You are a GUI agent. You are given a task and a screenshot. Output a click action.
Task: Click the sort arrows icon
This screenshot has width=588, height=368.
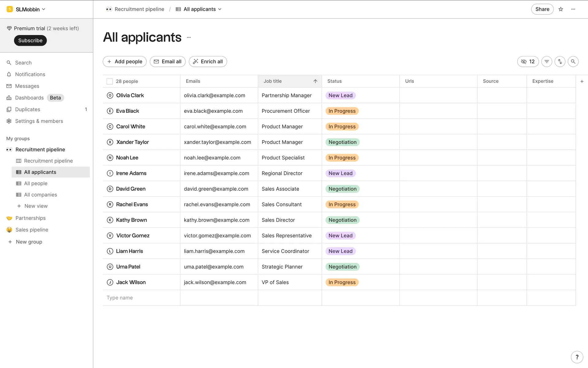(x=560, y=62)
